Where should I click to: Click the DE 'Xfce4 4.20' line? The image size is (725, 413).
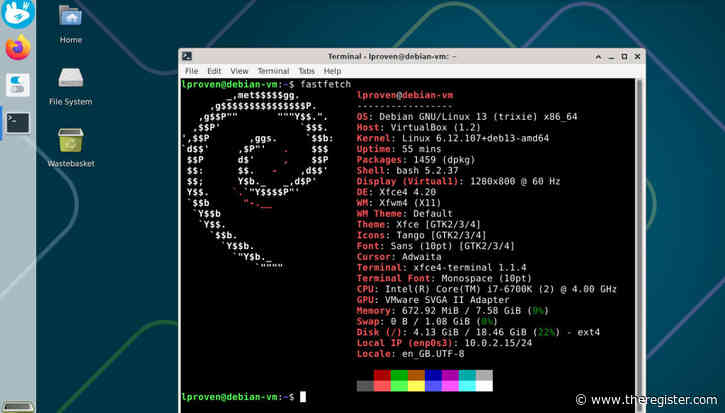click(396, 192)
